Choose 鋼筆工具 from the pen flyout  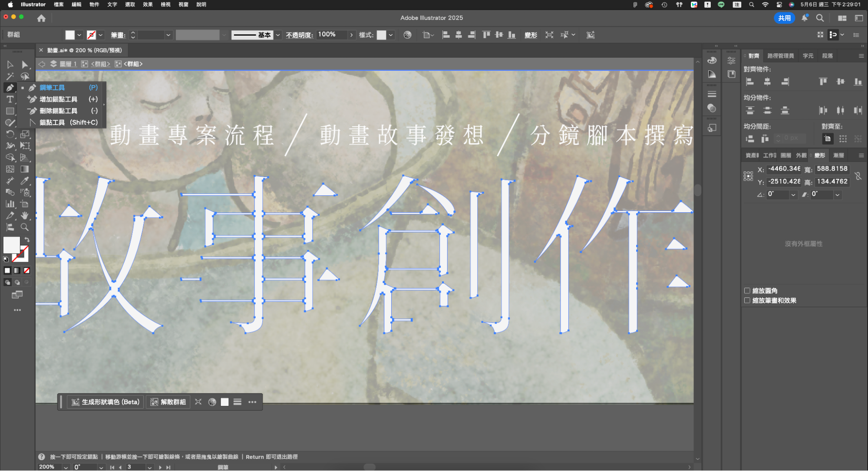pos(62,87)
